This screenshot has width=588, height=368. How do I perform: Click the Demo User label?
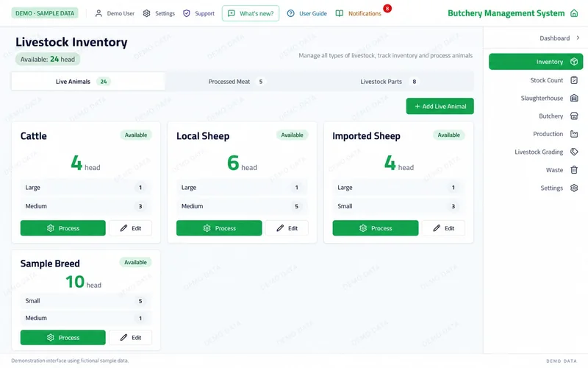121,13
